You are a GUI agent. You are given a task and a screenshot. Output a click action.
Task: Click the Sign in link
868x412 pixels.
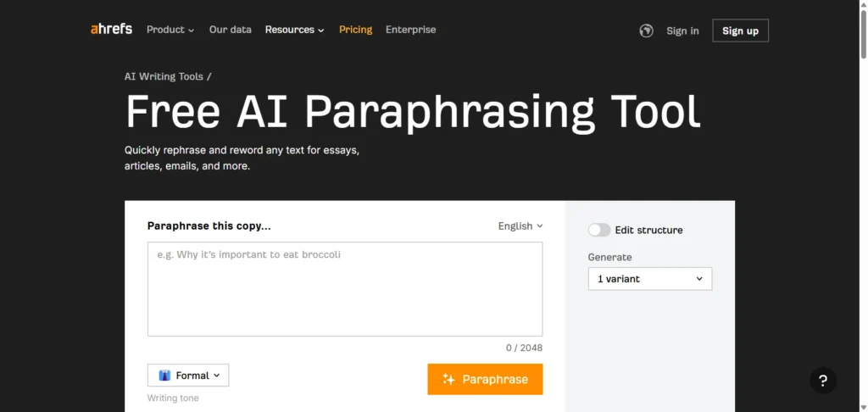click(682, 31)
